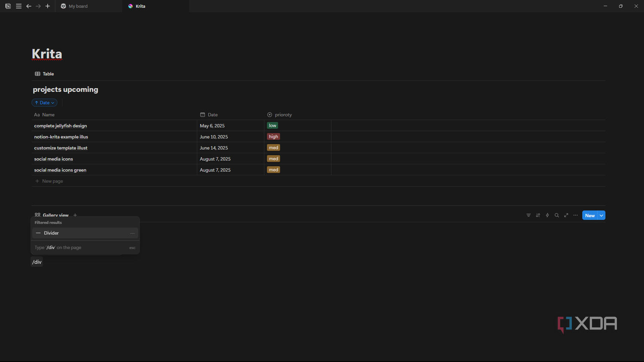Add a row with New page
This screenshot has height=362, width=644.
[x=49, y=181]
